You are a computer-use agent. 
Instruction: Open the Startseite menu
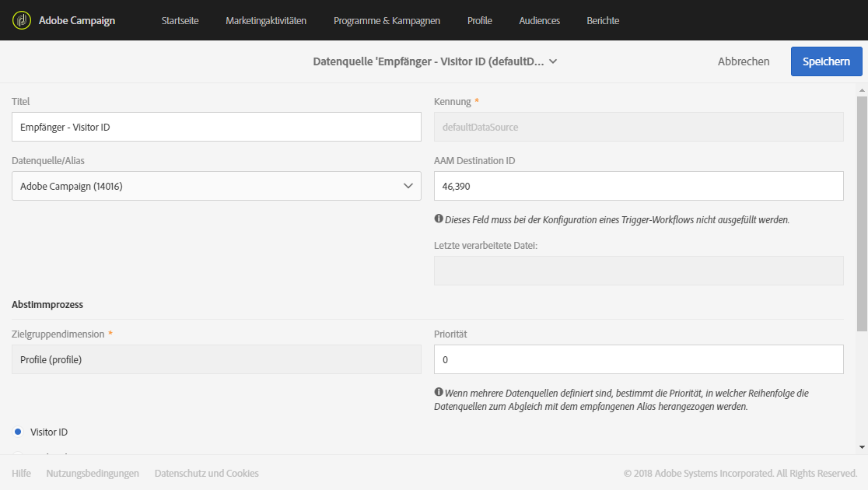180,20
